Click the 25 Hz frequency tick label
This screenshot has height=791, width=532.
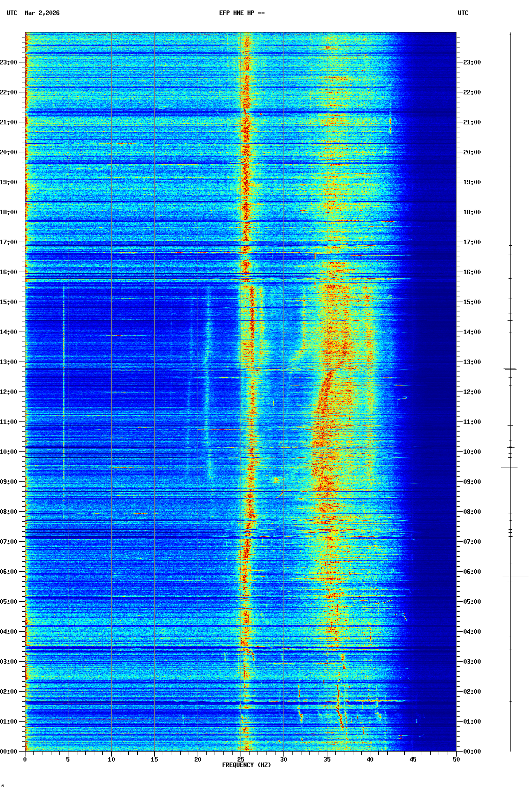(241, 760)
